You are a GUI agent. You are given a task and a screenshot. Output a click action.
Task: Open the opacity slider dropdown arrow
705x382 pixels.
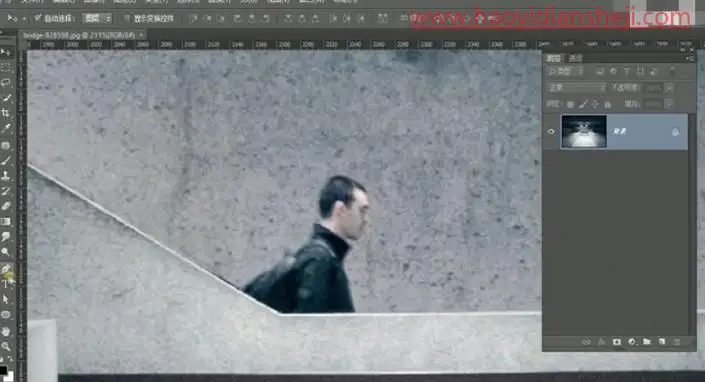tap(669, 88)
